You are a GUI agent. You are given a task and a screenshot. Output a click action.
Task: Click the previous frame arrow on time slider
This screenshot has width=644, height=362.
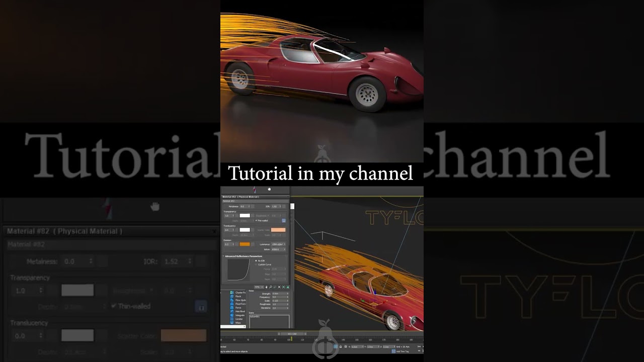click(279, 334)
